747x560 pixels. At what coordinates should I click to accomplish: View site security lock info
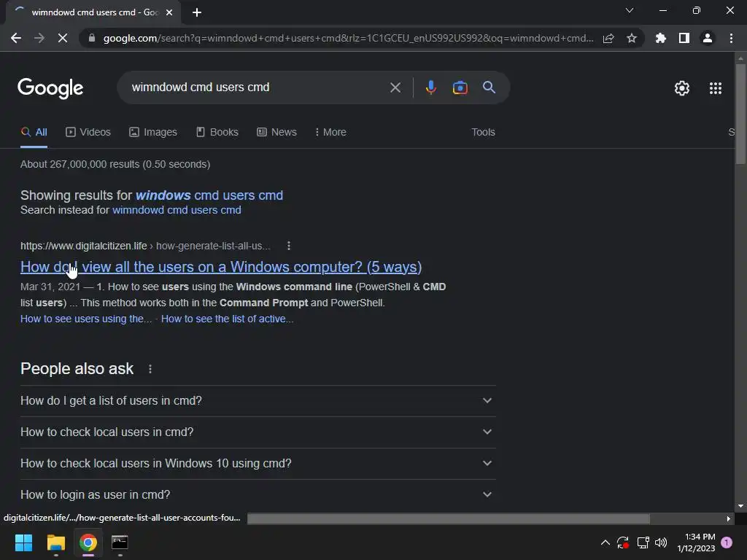[92, 38]
